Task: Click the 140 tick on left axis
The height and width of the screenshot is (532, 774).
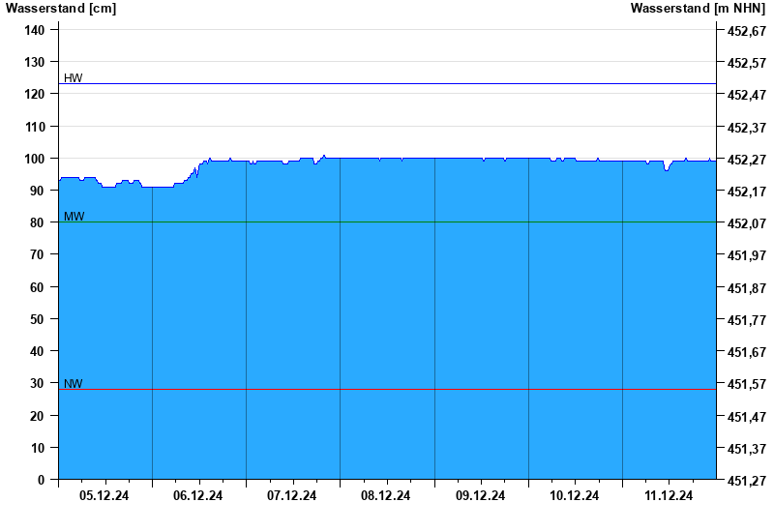Action: pyautogui.click(x=35, y=30)
